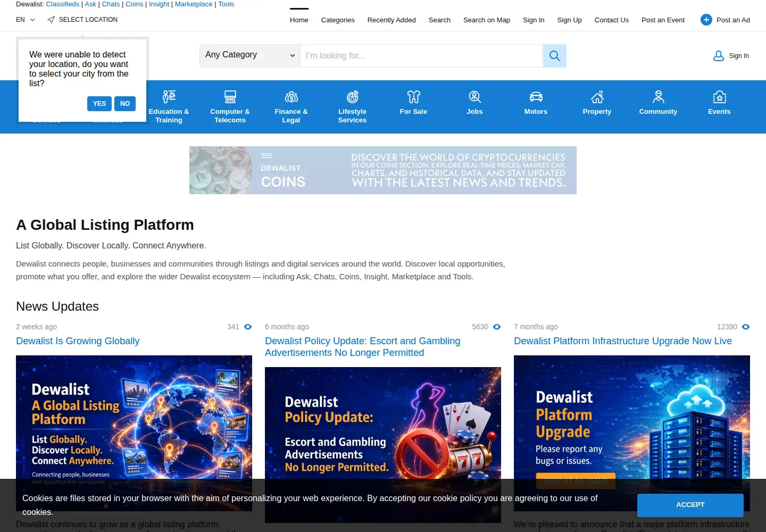Open the Any Category dropdown
The image size is (766, 532).
[250, 55]
